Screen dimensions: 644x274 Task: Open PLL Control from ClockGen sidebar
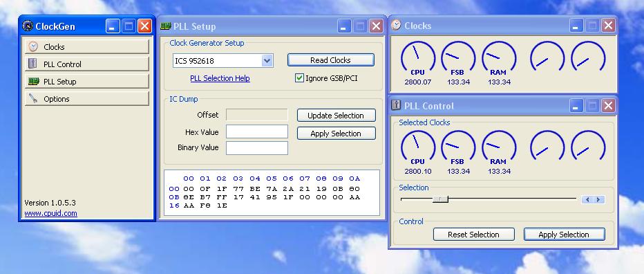coord(86,64)
